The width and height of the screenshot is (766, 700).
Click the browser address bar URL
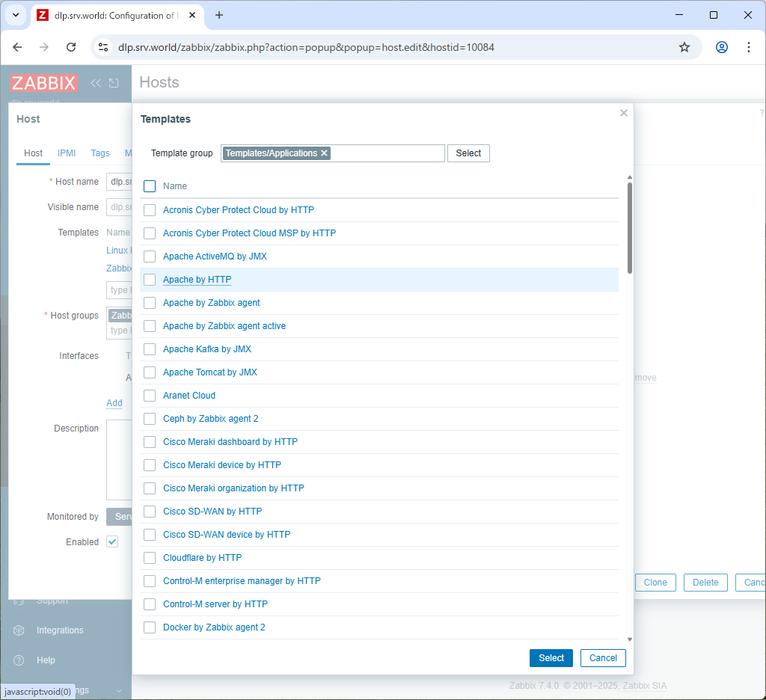[306, 47]
